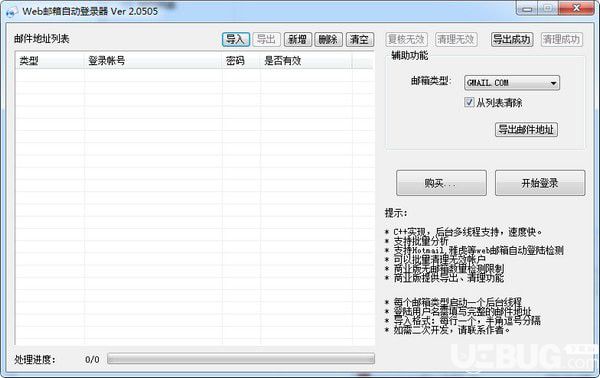The width and height of the screenshot is (600, 378).
Task: Click the 清理成功 clean successful button
Action: (x=561, y=39)
